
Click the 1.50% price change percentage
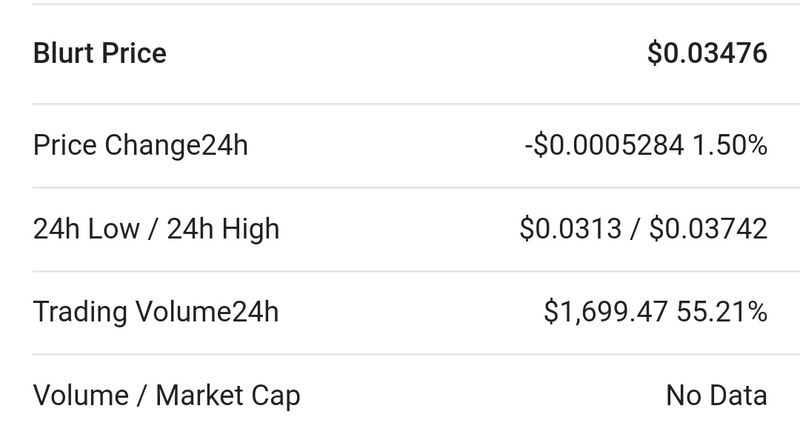(x=730, y=146)
